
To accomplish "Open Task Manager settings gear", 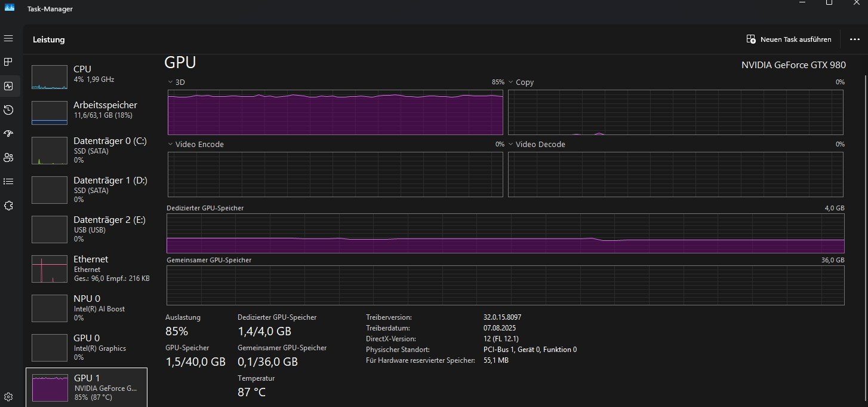I will [8, 397].
